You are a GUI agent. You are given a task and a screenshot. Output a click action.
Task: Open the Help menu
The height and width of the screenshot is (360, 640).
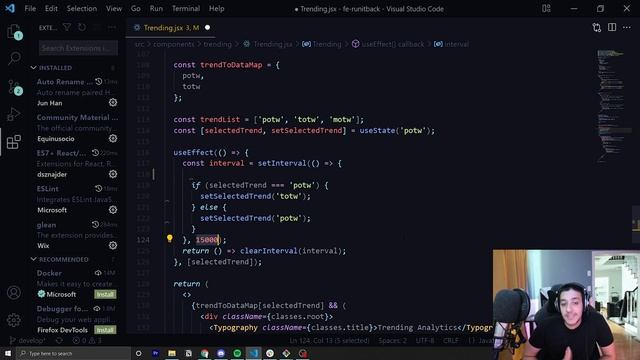(216, 9)
